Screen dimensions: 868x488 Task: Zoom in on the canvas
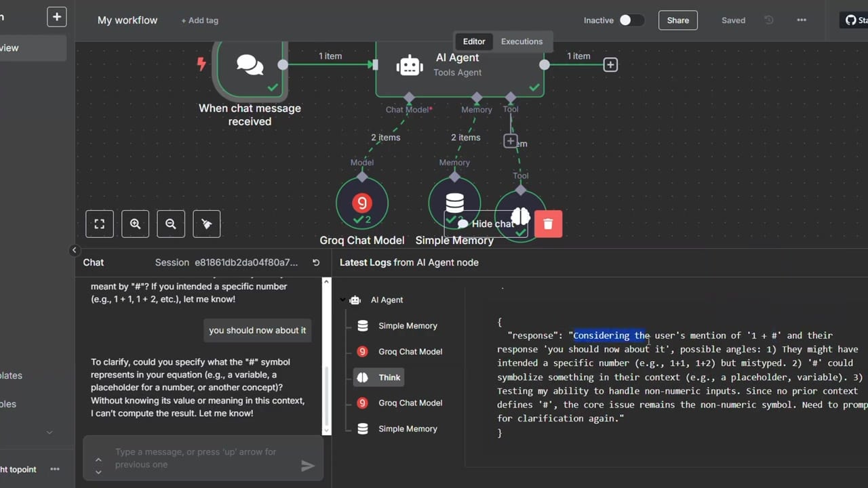point(135,224)
